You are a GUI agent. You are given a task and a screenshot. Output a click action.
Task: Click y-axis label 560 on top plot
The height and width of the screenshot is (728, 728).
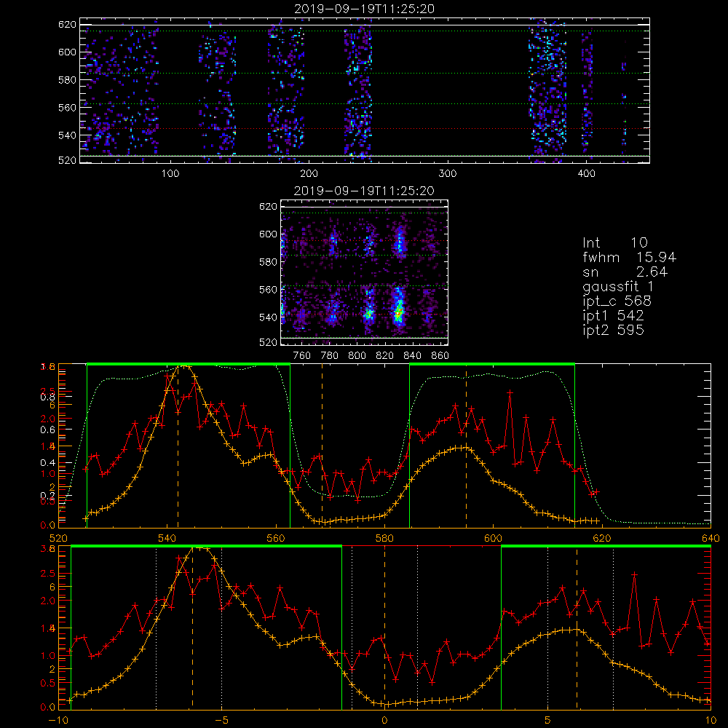tap(67, 107)
